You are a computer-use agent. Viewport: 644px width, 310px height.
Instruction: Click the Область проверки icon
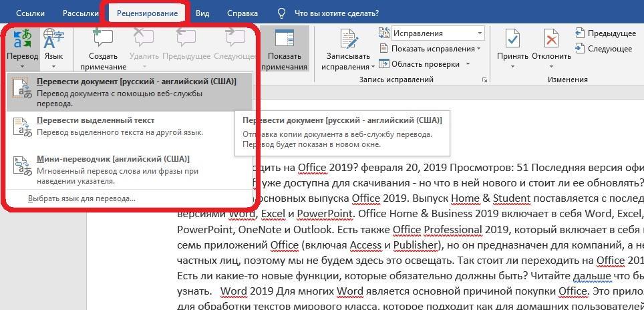click(383, 64)
